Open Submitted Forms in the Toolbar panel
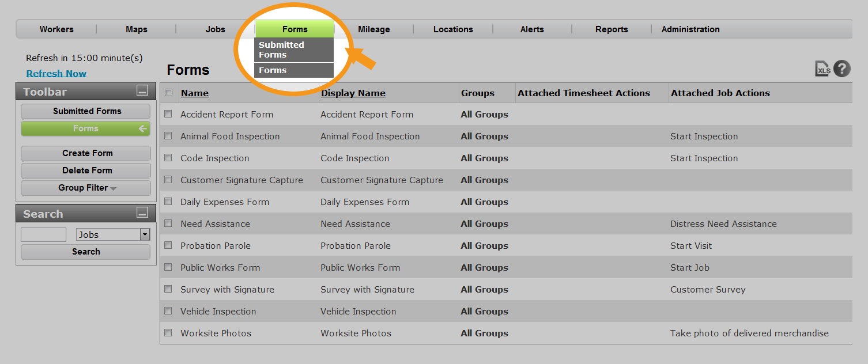Viewport: 868px width, 364px height. coord(86,111)
